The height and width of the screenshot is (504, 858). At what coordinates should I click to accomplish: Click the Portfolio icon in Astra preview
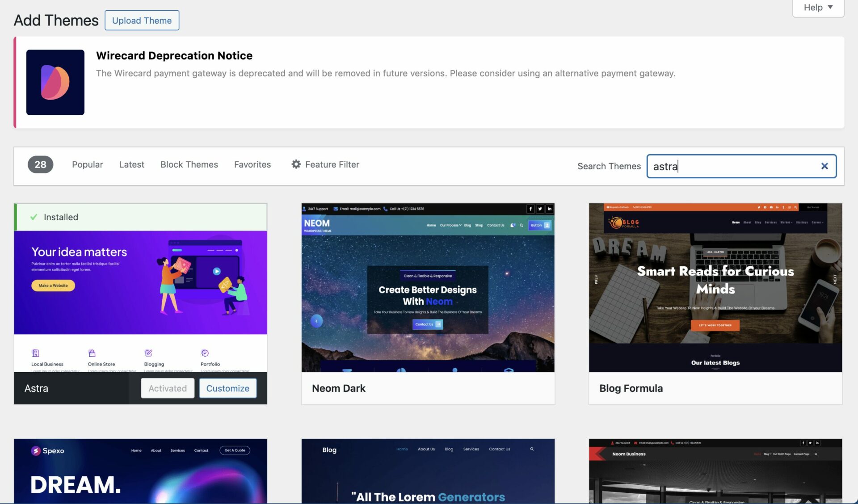click(205, 353)
